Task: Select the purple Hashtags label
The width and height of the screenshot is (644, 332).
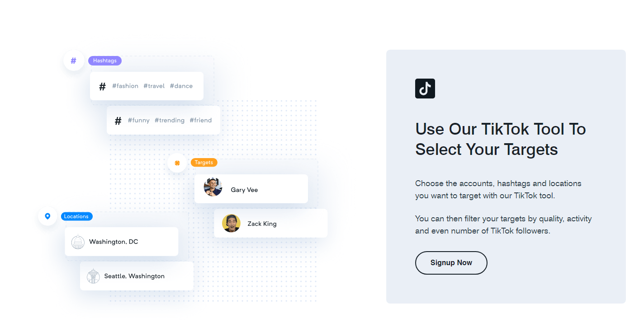Action: [x=105, y=61]
